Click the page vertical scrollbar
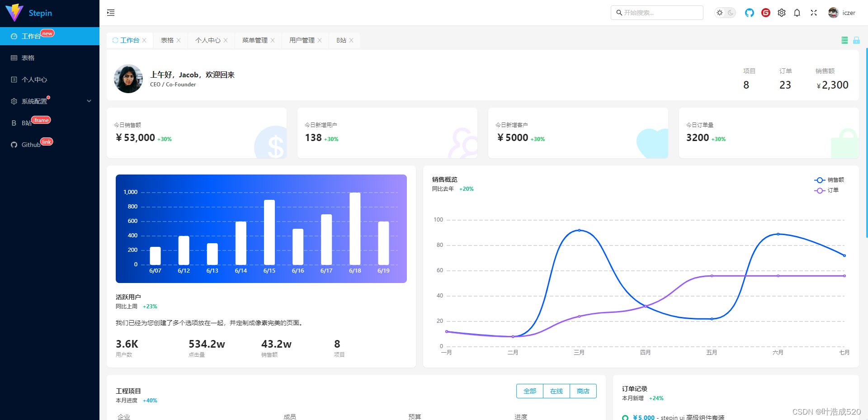The width and height of the screenshot is (868, 420). 866,142
